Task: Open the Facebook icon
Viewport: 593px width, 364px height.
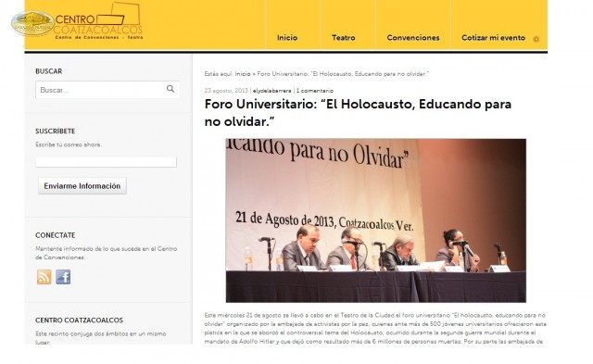Action: (63, 277)
